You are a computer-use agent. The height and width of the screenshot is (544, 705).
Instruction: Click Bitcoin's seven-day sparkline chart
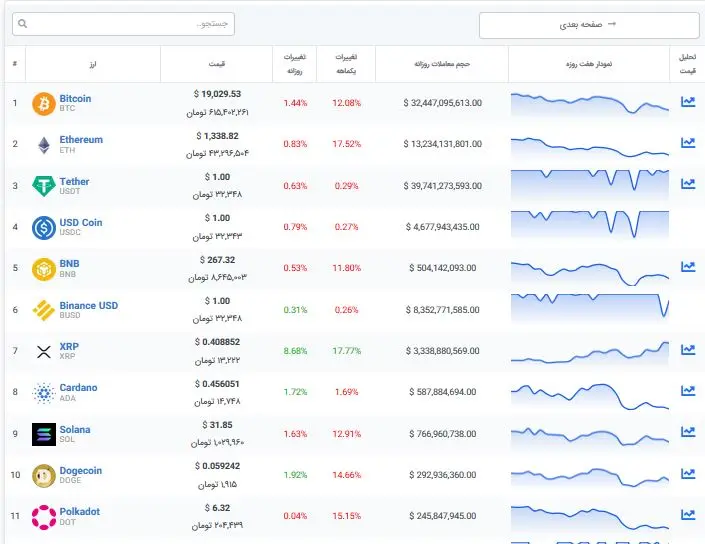589,104
